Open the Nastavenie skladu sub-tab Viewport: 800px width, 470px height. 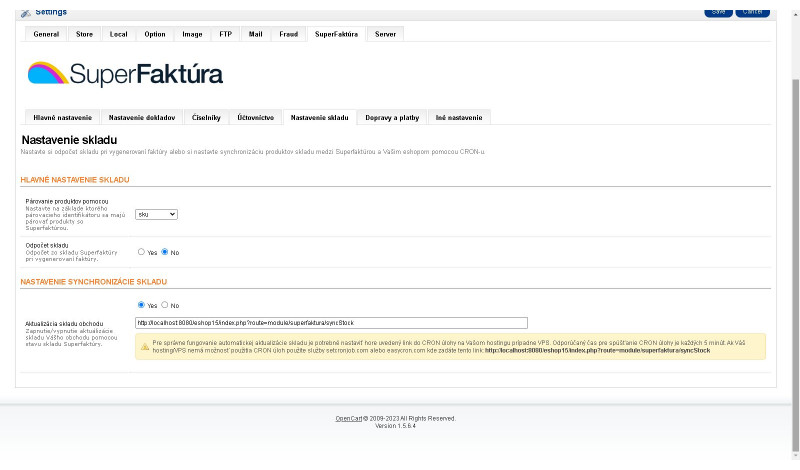(319, 117)
